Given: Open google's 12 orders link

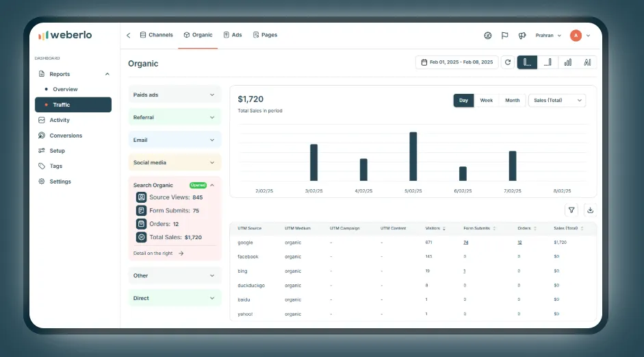Looking at the screenshot, I should coord(519,243).
